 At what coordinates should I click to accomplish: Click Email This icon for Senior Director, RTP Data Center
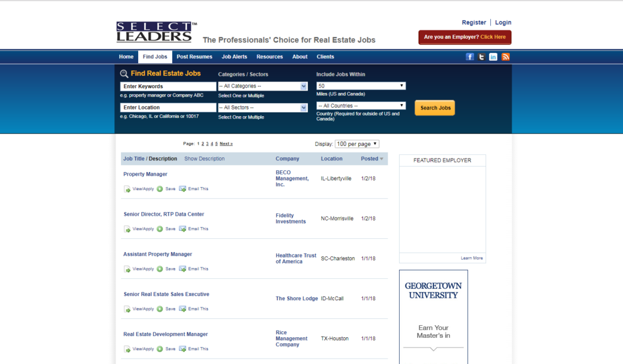point(183,229)
